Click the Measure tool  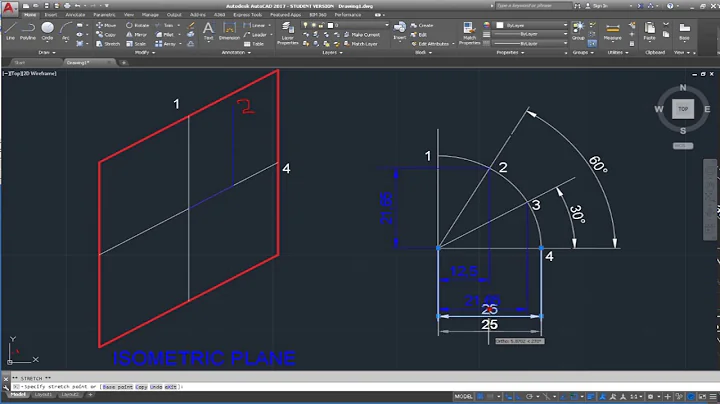pyautogui.click(x=613, y=31)
